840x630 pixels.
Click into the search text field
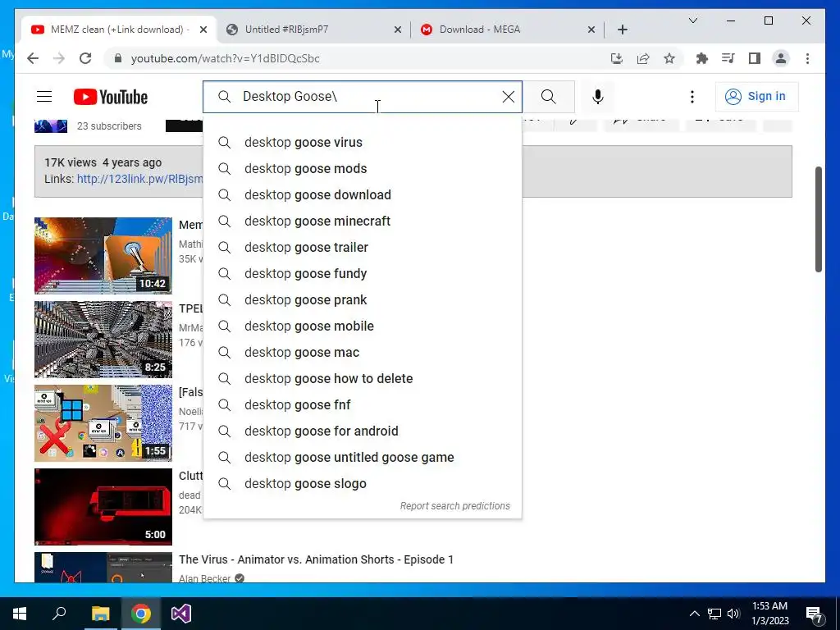[364, 97]
